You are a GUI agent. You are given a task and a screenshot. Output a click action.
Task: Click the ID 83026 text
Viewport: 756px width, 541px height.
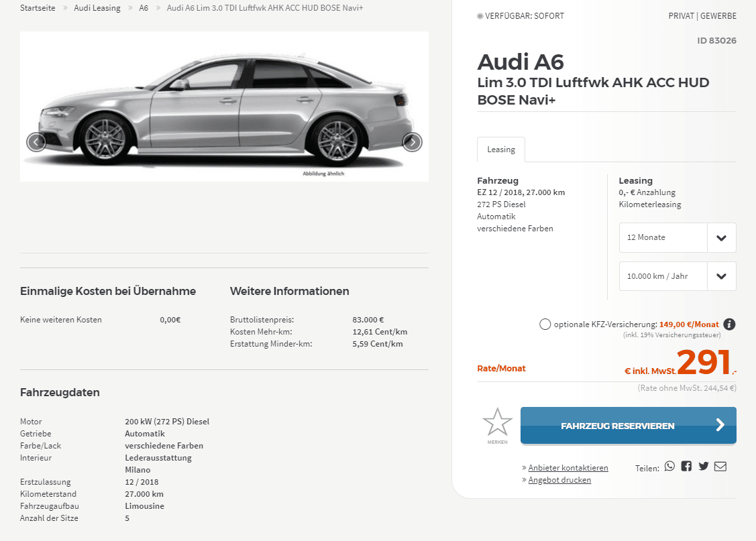(716, 40)
